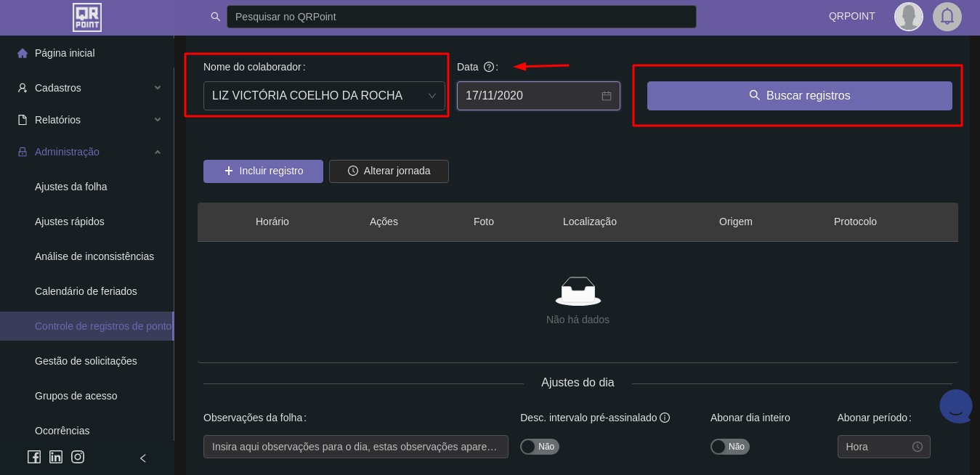Click the help icon beside Data
The image size is (980, 475).
(x=489, y=67)
